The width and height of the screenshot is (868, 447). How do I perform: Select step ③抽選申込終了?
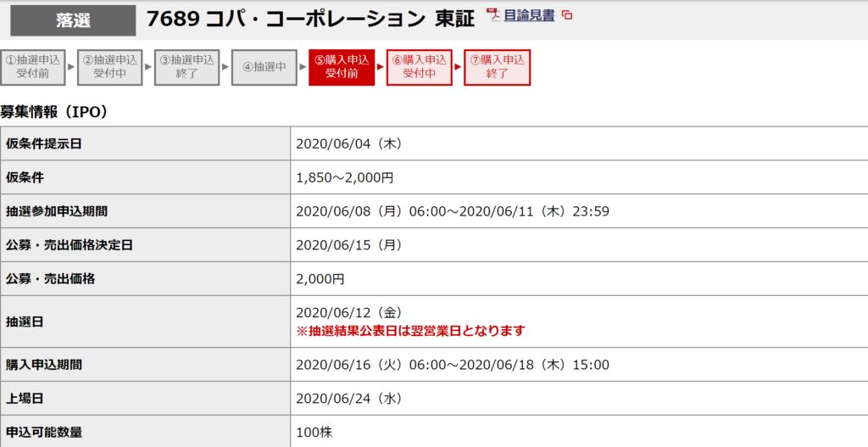[186, 67]
